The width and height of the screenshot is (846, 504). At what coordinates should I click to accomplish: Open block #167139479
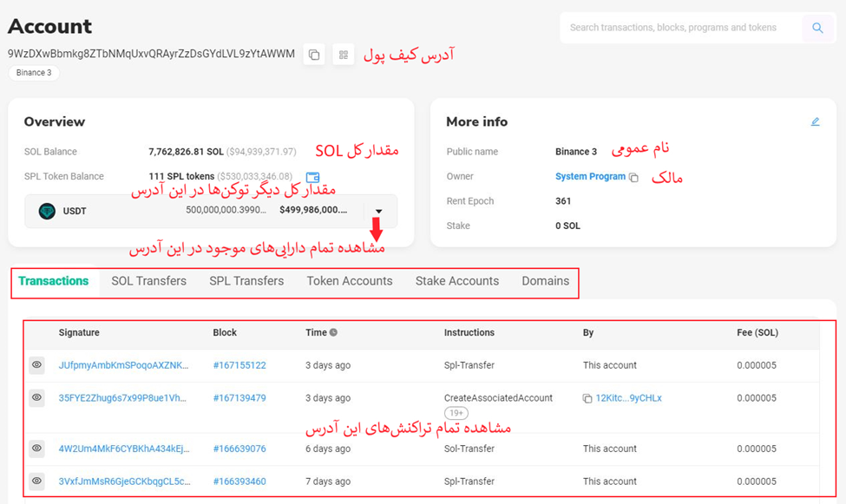239,398
